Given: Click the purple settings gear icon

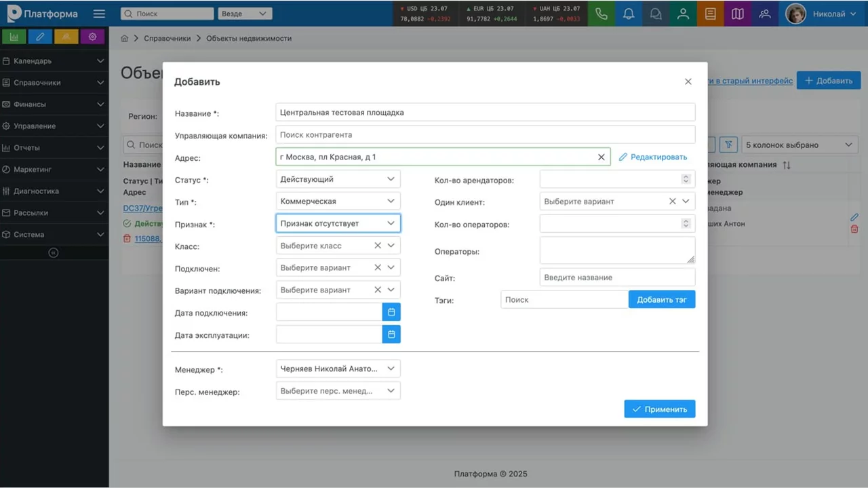Looking at the screenshot, I should [93, 37].
